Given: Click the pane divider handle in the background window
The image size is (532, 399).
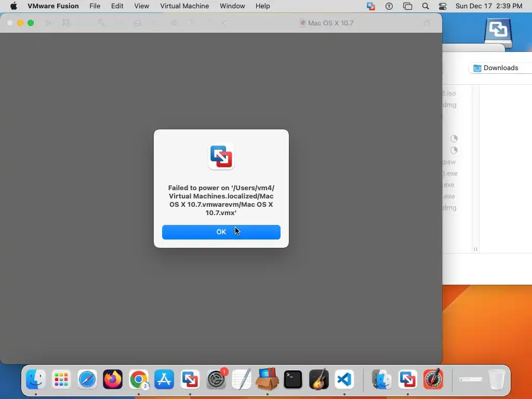Looking at the screenshot, I should pos(475,249).
